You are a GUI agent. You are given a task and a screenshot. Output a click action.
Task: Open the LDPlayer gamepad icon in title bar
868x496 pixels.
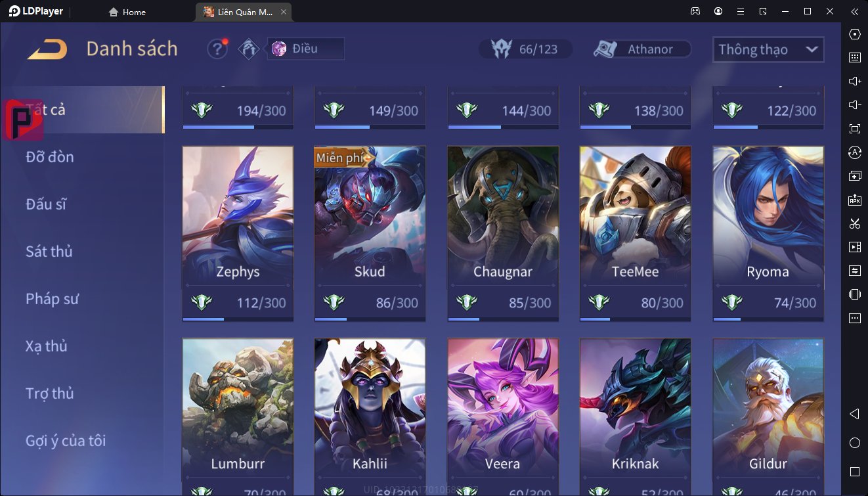[x=695, y=11]
